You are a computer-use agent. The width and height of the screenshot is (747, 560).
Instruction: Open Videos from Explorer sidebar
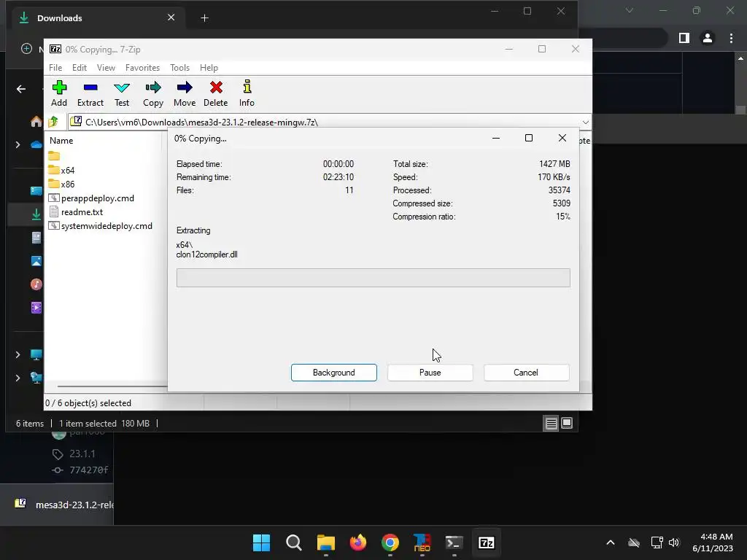[x=36, y=308]
